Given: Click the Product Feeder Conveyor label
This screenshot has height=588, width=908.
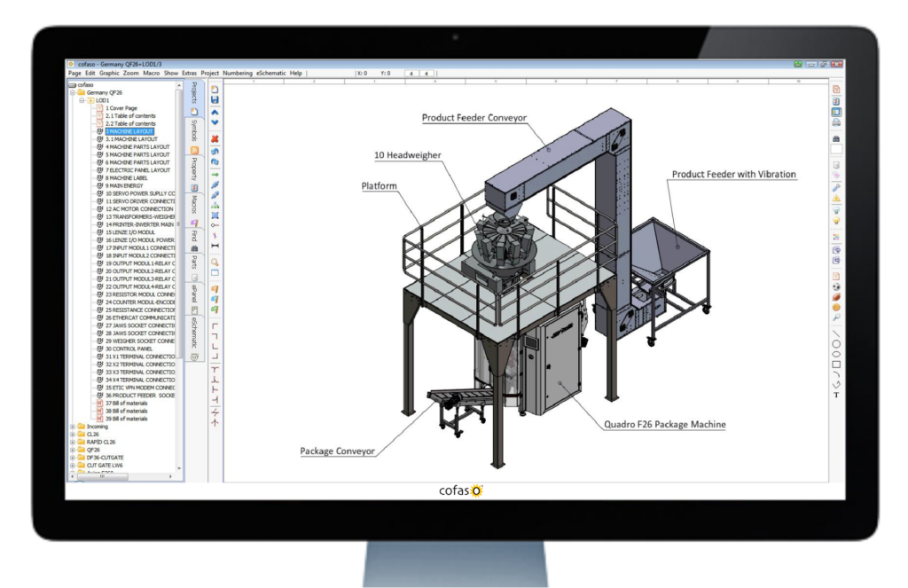Looking at the screenshot, I should point(474,118).
